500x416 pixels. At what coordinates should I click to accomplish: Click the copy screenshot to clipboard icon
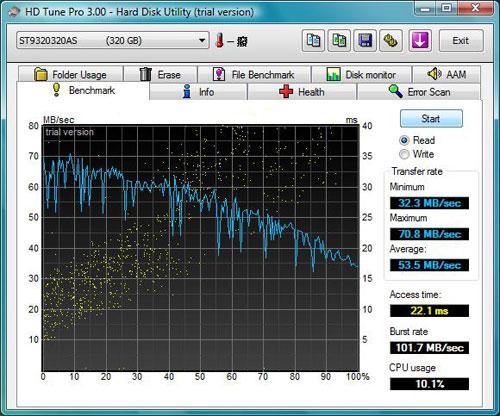[x=339, y=41]
